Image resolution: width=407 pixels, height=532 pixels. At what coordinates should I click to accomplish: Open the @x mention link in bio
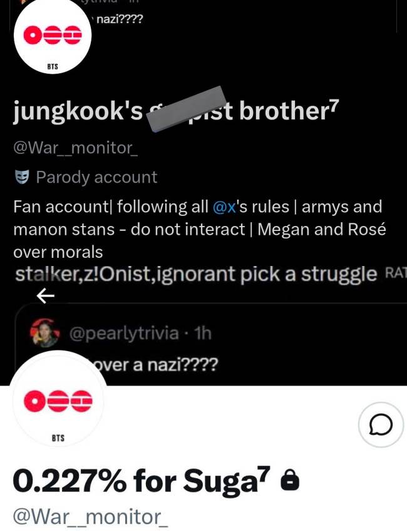pyautogui.click(x=224, y=207)
